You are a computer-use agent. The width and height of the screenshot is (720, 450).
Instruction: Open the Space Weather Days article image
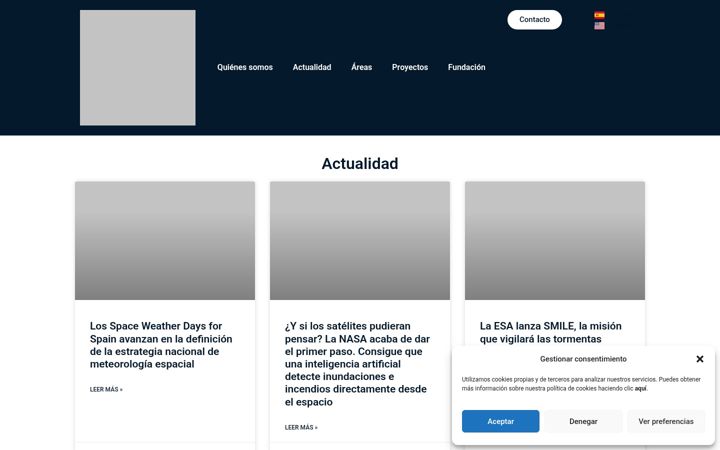(165, 241)
